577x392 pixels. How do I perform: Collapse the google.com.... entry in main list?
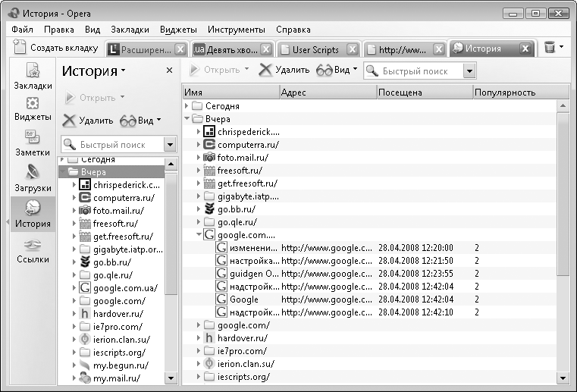pyautogui.click(x=199, y=234)
